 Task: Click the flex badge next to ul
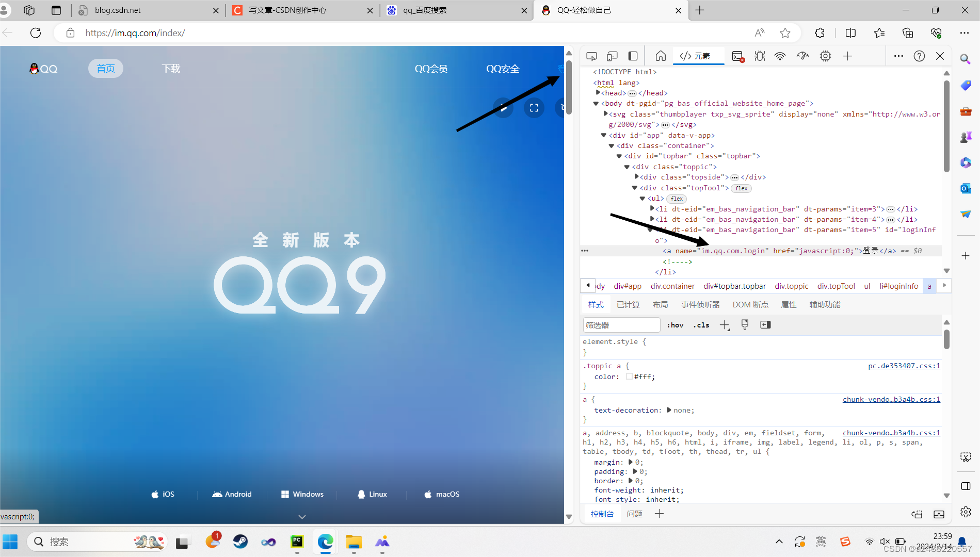(677, 199)
